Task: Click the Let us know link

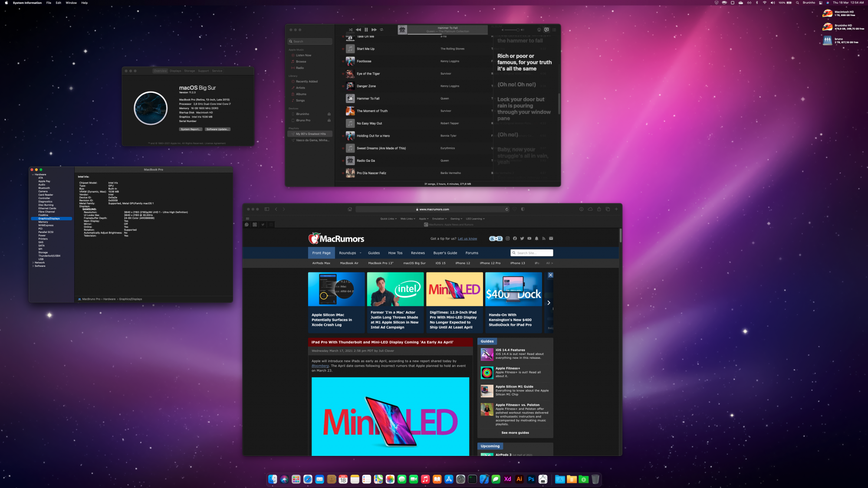Action: click(467, 239)
